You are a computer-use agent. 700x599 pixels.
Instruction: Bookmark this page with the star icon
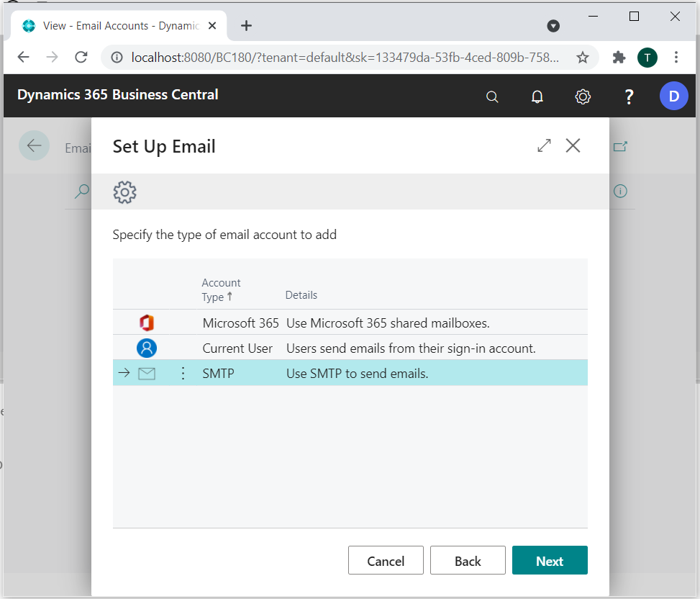click(582, 57)
